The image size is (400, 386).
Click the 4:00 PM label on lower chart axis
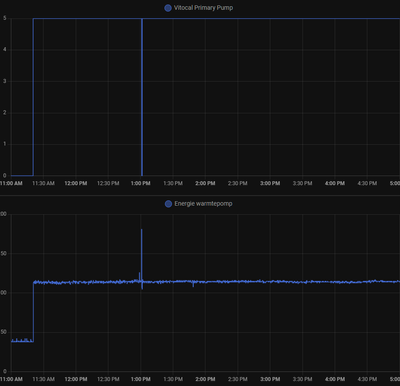[335, 379]
